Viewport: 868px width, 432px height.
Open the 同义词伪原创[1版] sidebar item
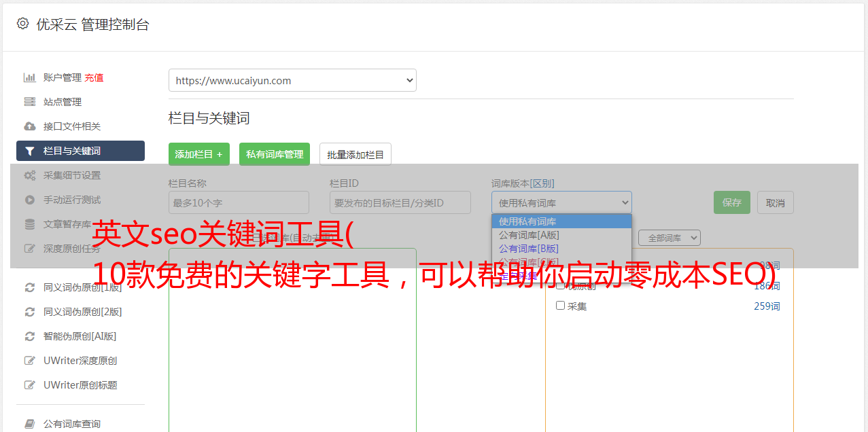pyautogui.click(x=83, y=287)
